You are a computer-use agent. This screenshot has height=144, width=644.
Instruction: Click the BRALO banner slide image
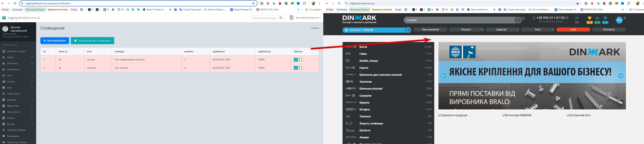pos(532,76)
